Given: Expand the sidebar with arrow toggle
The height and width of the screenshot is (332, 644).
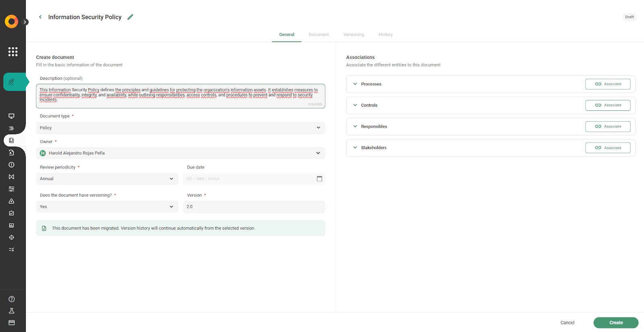Looking at the screenshot, I should coord(25,22).
